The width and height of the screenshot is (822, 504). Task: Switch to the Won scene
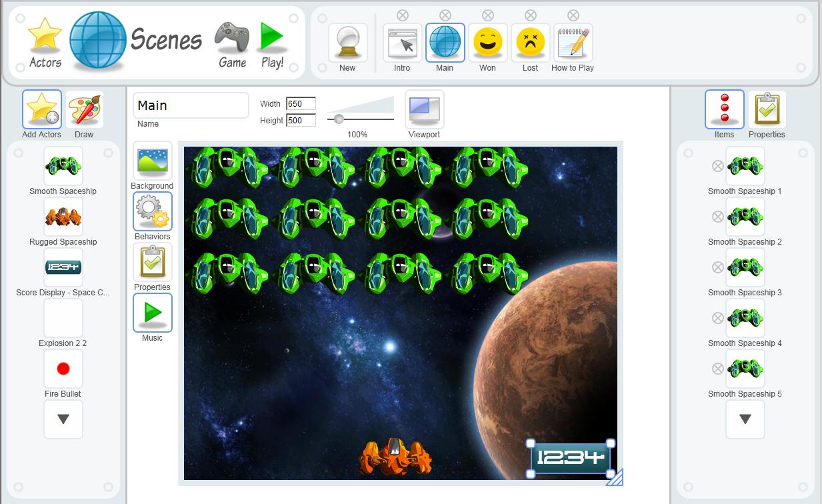(487, 43)
